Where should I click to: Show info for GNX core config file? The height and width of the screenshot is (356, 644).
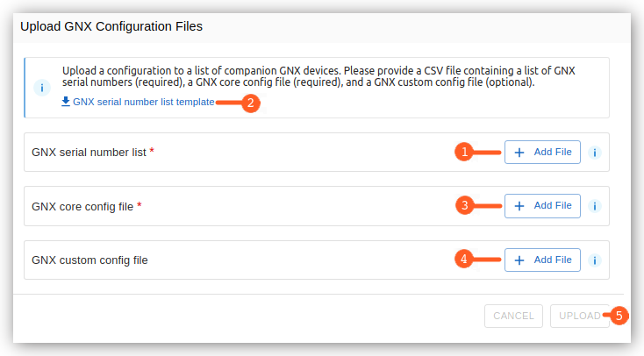coord(594,206)
